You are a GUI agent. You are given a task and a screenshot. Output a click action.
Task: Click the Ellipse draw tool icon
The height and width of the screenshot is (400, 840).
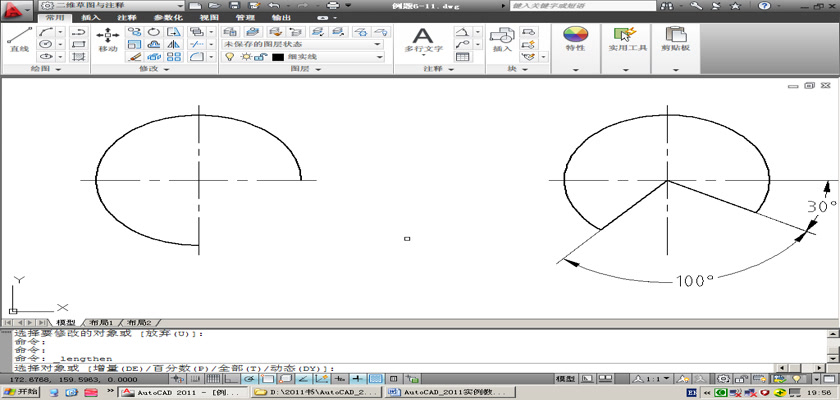click(47, 57)
